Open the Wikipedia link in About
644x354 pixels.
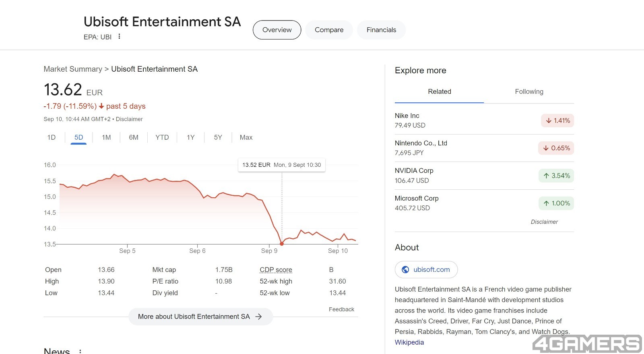coord(409,342)
